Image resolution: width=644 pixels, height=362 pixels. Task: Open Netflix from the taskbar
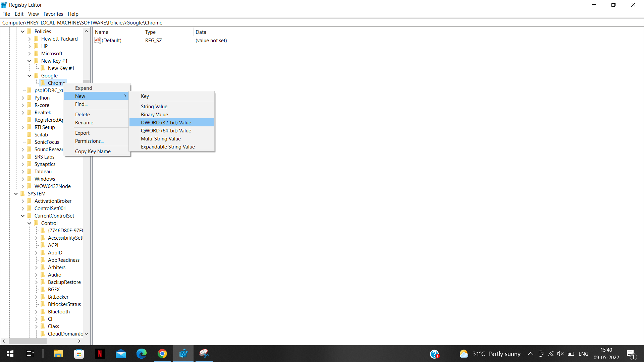pyautogui.click(x=100, y=354)
